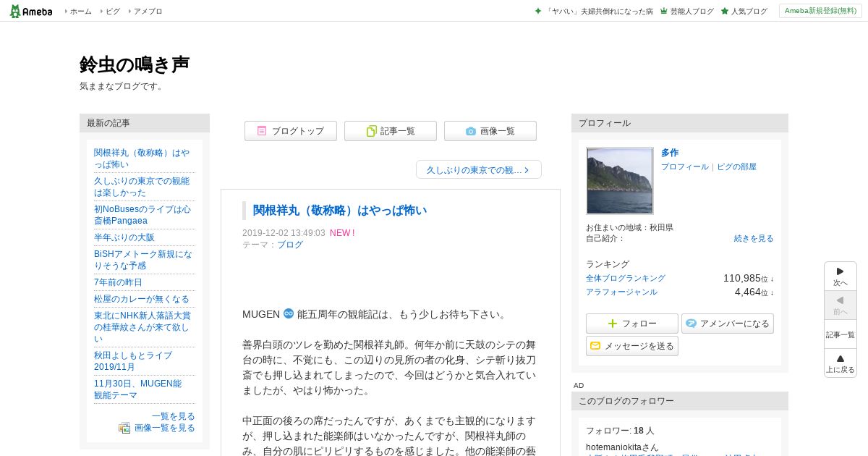This screenshot has width=868, height=456.
Task: Click the crown icon beside 芸能人ブログ
Action: tap(663, 12)
